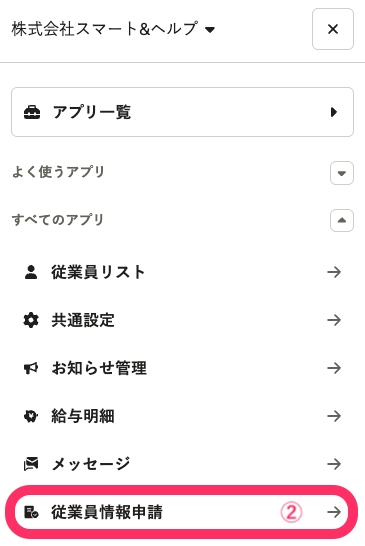Open the 株式会社スマート&ヘルプ company dropdown
The image size is (365, 546).
(x=113, y=29)
